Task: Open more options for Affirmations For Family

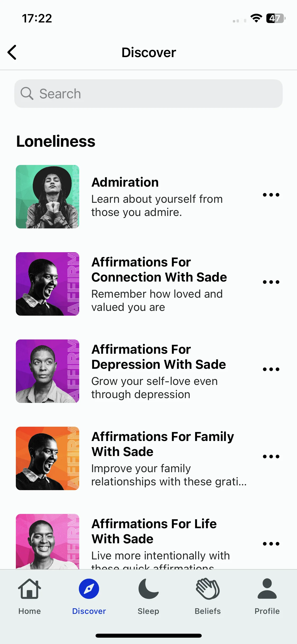Action: point(271,457)
